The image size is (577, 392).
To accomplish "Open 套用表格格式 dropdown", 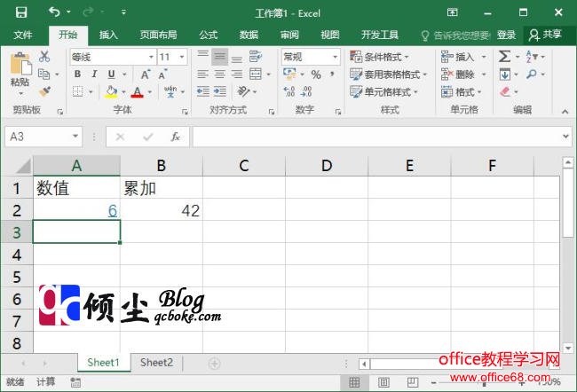I will 389,74.
